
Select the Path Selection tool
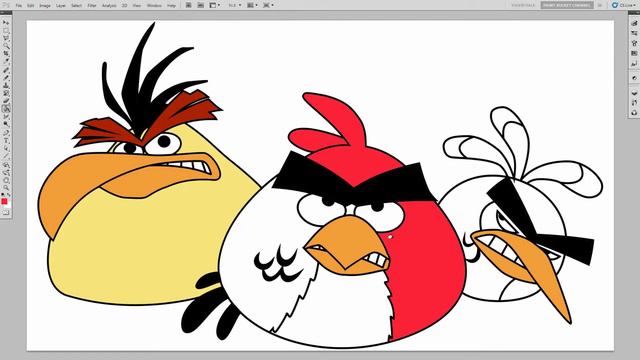[x=6, y=148]
